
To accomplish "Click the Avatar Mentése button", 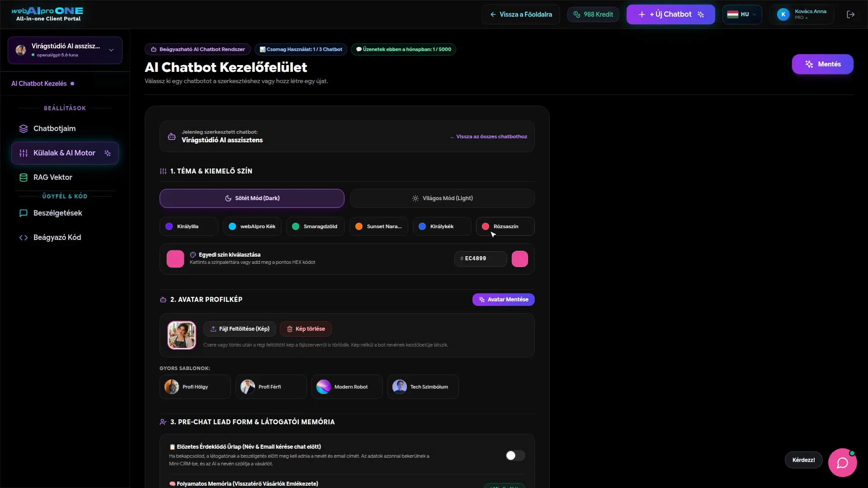I will (504, 300).
